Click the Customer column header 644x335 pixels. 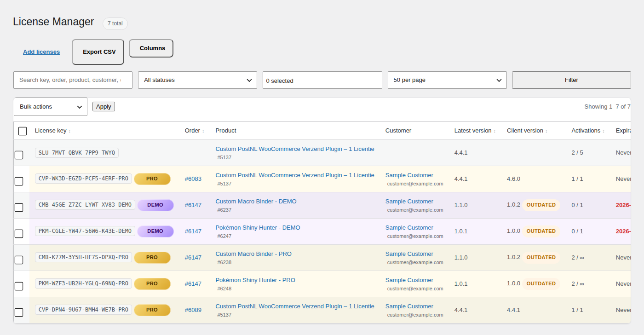398,131
